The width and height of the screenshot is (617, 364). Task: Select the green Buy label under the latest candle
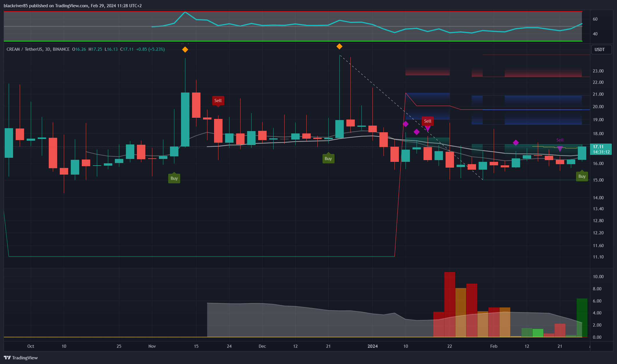tap(582, 176)
